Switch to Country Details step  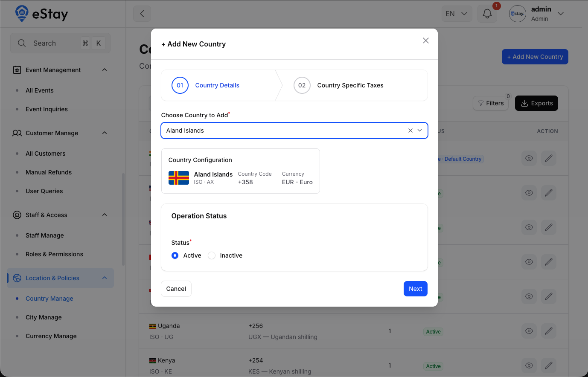217,85
